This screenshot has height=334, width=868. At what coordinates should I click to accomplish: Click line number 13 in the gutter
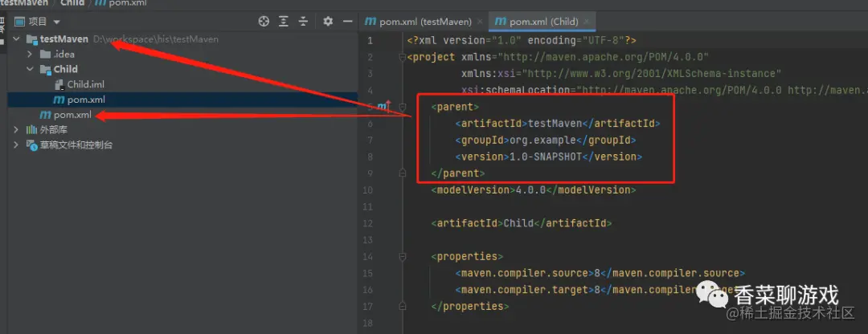(x=368, y=240)
